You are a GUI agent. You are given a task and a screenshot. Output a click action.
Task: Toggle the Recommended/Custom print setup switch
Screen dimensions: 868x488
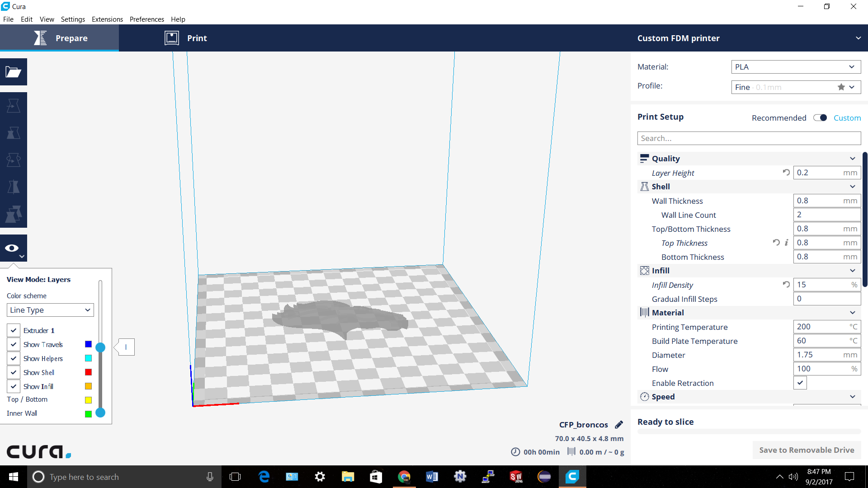820,118
